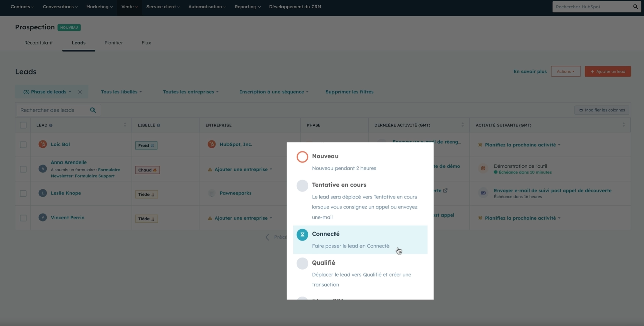Open the Phase de leads filter dropdown
The height and width of the screenshot is (326, 644).
click(47, 92)
